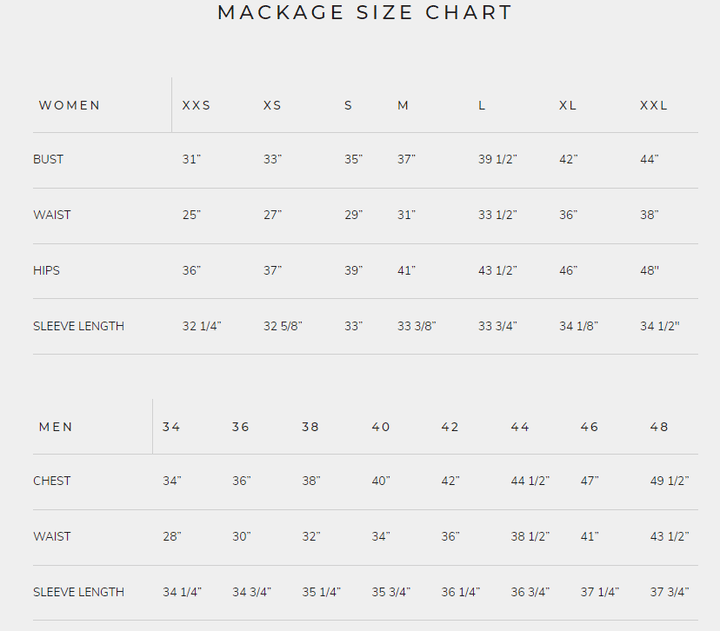Viewport: 720px width, 631px height.
Task: Select the 32 5/8" sleeve length for XS
Action: [x=282, y=326]
